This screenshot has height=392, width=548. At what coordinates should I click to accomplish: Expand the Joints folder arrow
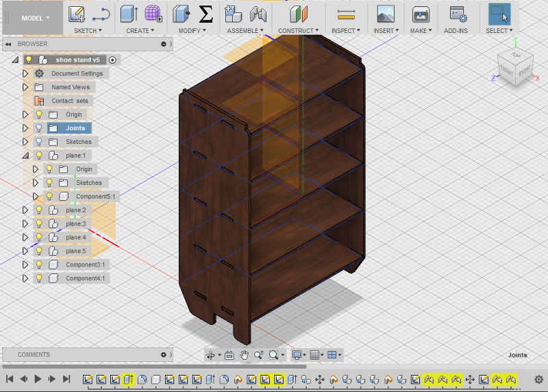pyautogui.click(x=25, y=128)
